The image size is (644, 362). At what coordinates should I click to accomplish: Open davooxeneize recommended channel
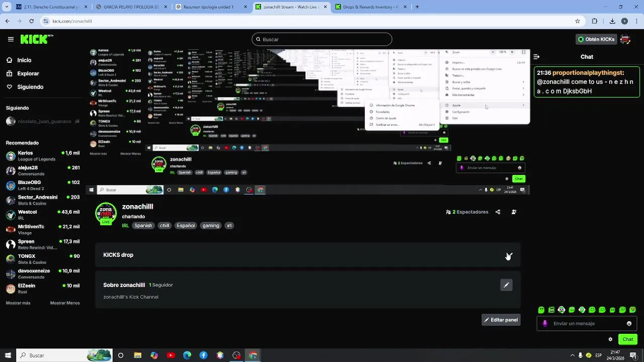pos(42,274)
